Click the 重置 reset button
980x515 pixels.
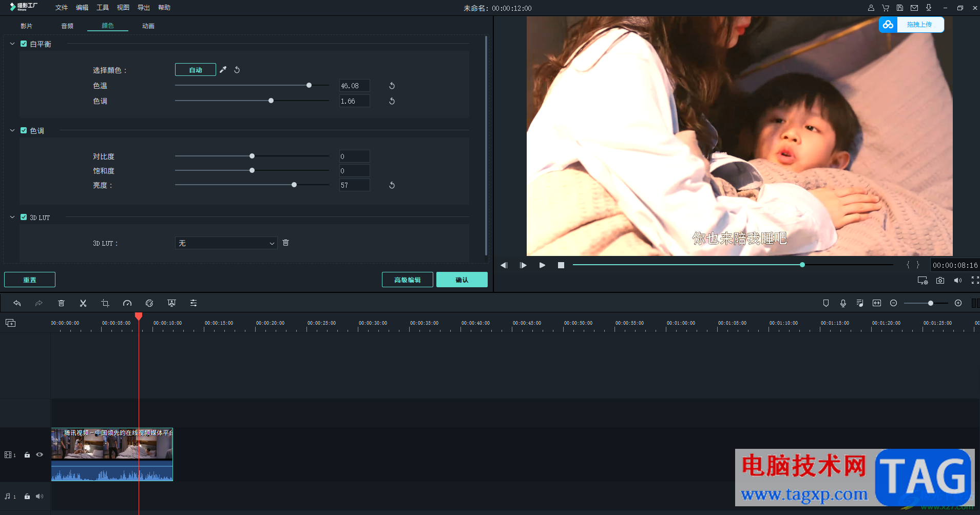(x=30, y=280)
